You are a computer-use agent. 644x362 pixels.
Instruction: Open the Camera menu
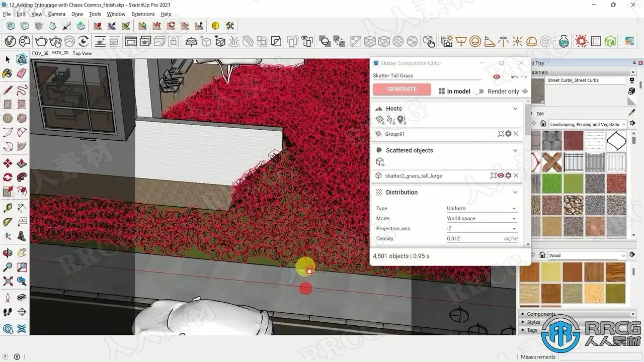tap(57, 14)
